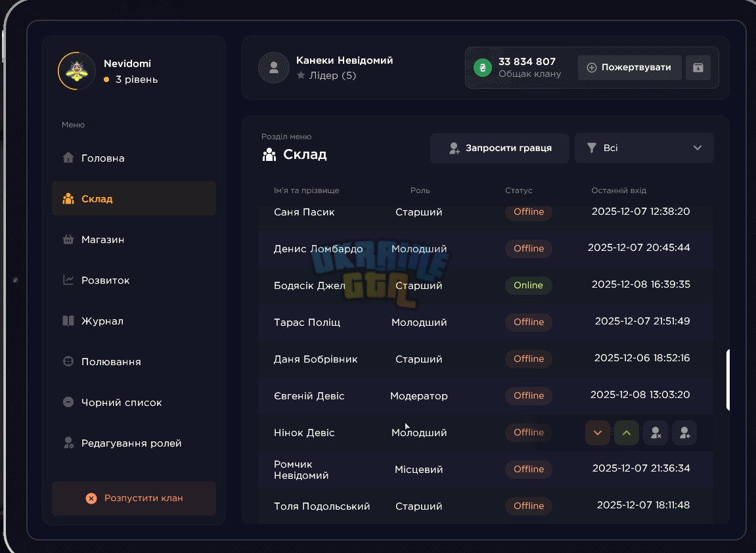756x553 pixels.
Task: Go to the Магазин section
Action: 134,240
